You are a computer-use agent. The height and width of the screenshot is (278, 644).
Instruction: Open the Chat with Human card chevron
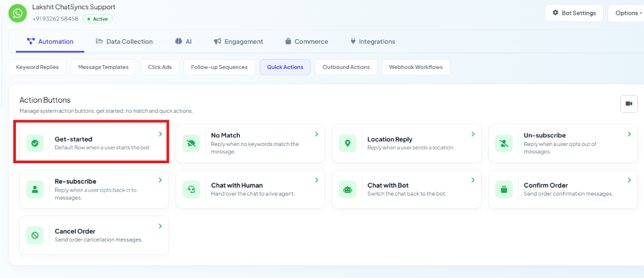[x=317, y=180]
